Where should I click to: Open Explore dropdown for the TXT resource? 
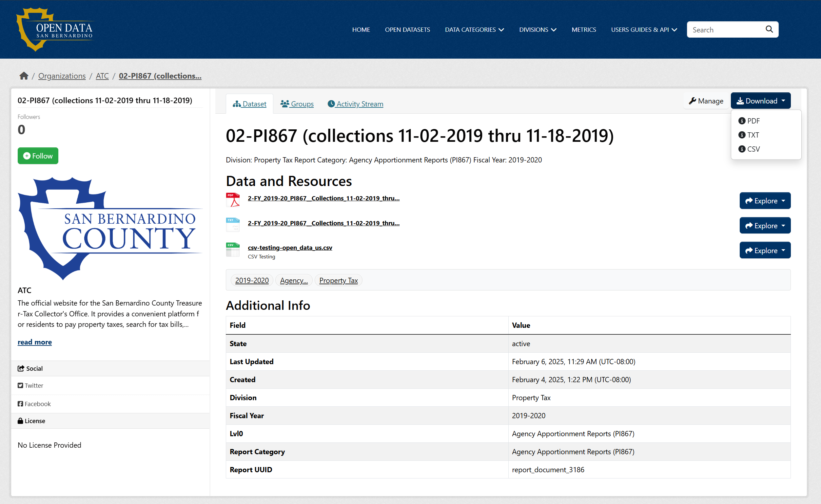tap(765, 226)
